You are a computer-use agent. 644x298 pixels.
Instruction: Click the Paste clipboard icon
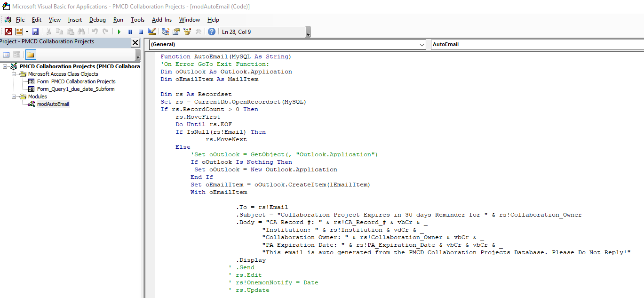click(70, 32)
